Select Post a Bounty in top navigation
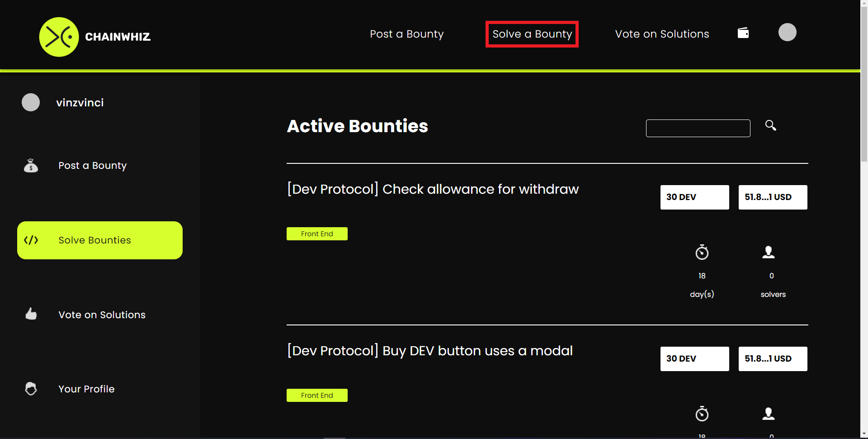The height and width of the screenshot is (439, 868). pos(407,34)
